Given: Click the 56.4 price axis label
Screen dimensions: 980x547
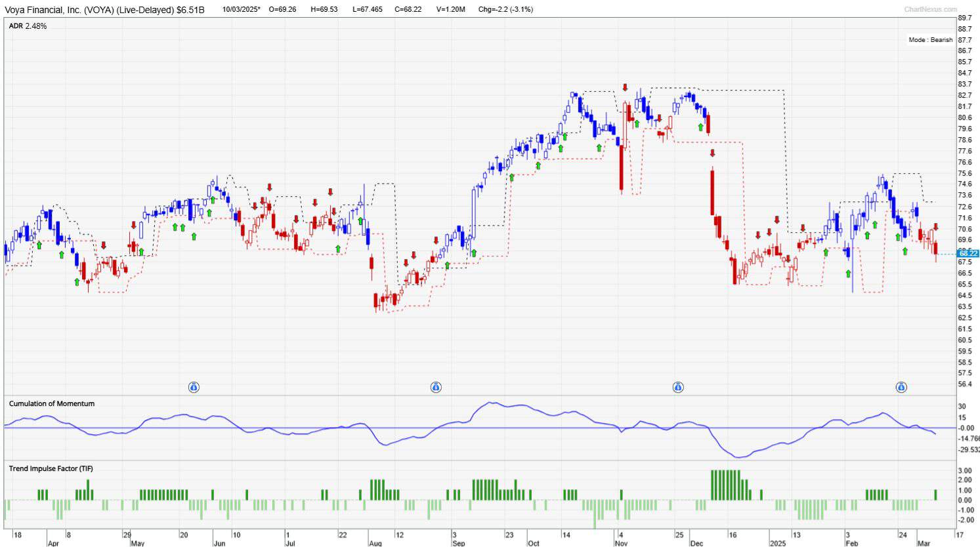Looking at the screenshot, I should [x=965, y=384].
